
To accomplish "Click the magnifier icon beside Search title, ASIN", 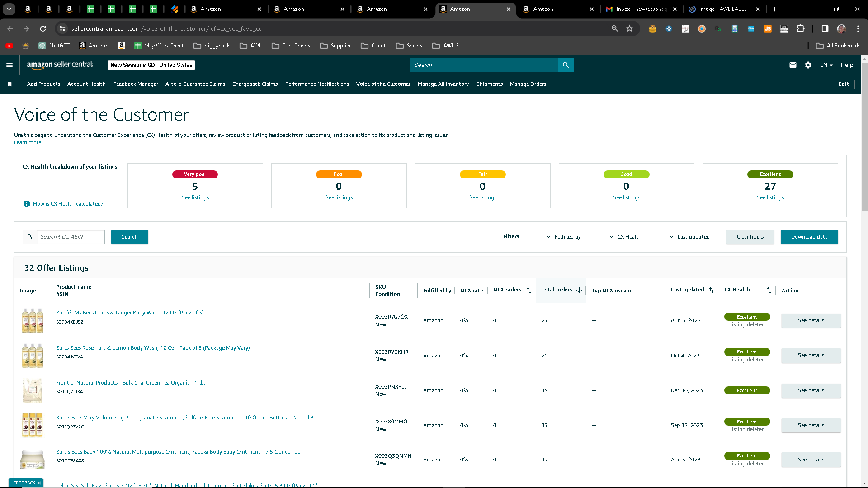I will (x=30, y=237).
